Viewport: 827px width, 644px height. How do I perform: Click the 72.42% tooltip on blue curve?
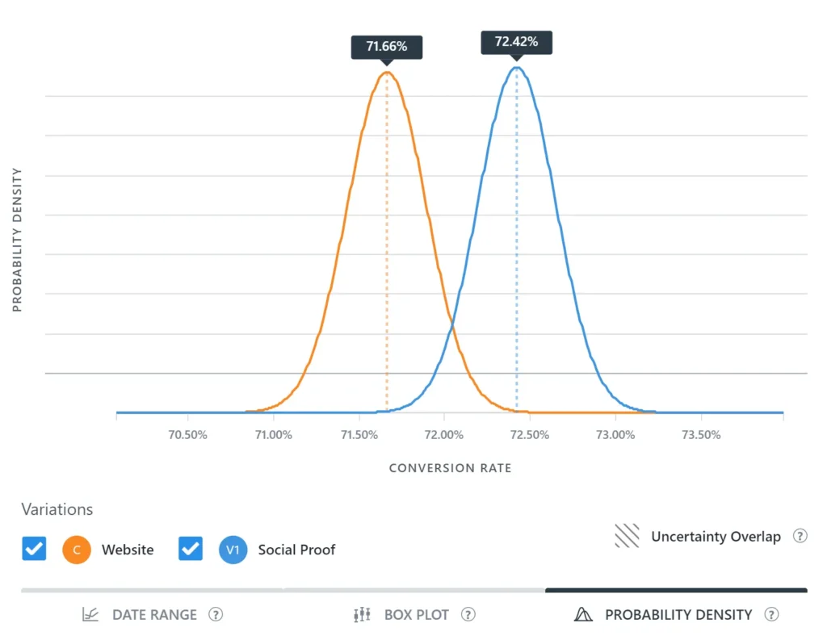[x=516, y=42]
